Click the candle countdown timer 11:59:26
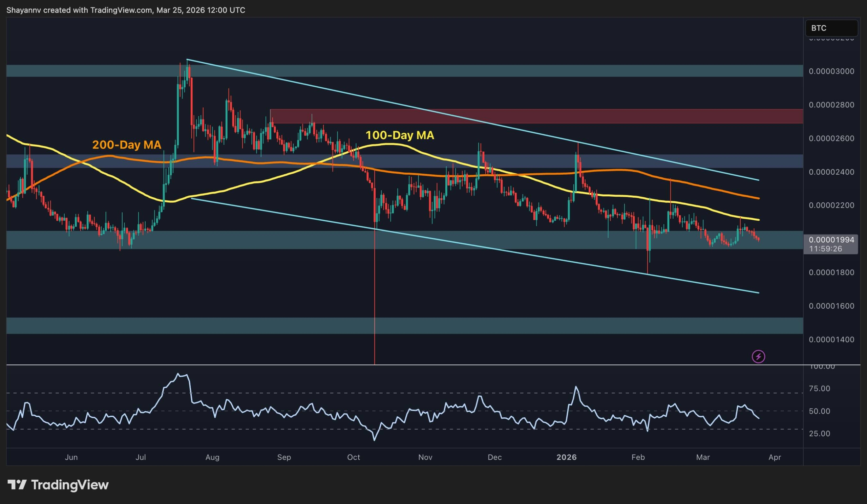The height and width of the screenshot is (504, 867). point(825,248)
